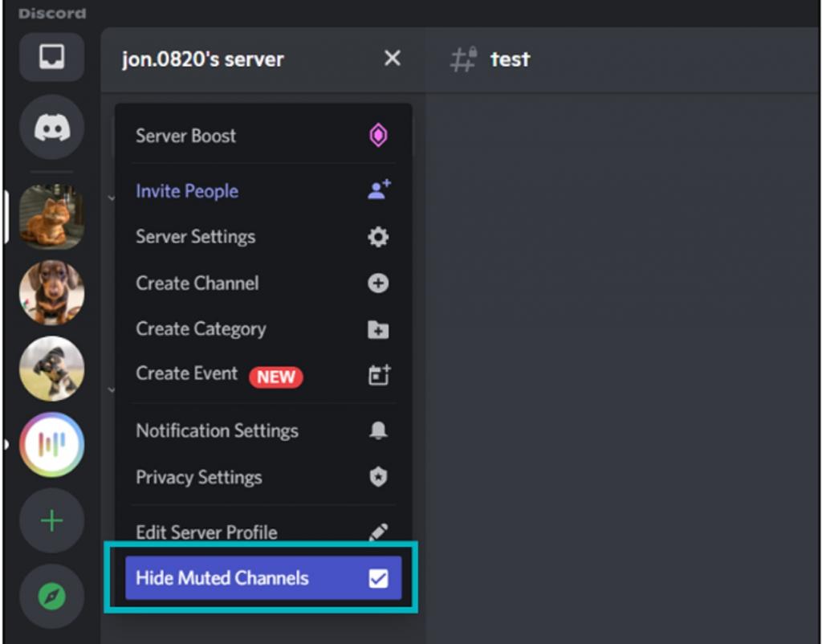The image size is (822, 644).
Task: Choose Invite People menu entry
Action: [263, 191]
